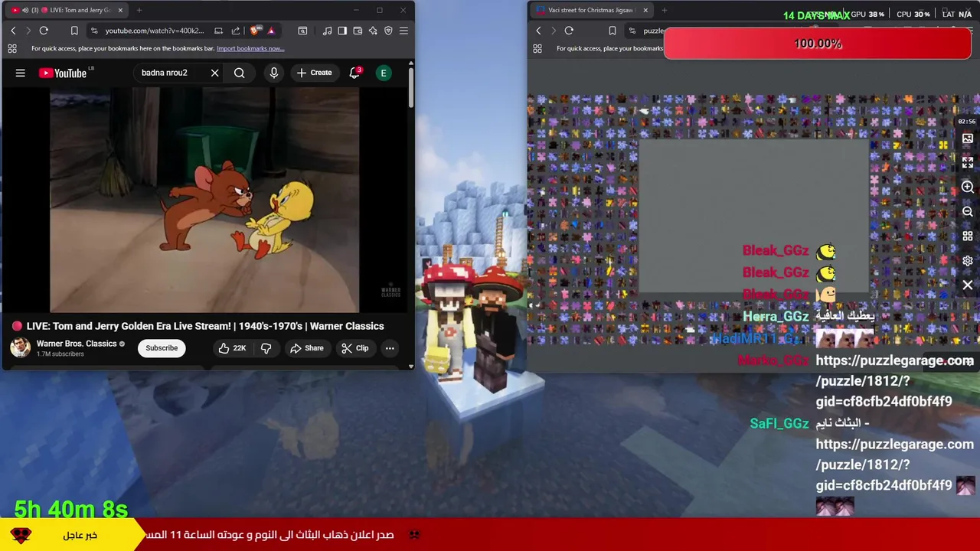980x551 pixels.
Task: Close the Vaci street Jigsaw tab
Action: [645, 10]
